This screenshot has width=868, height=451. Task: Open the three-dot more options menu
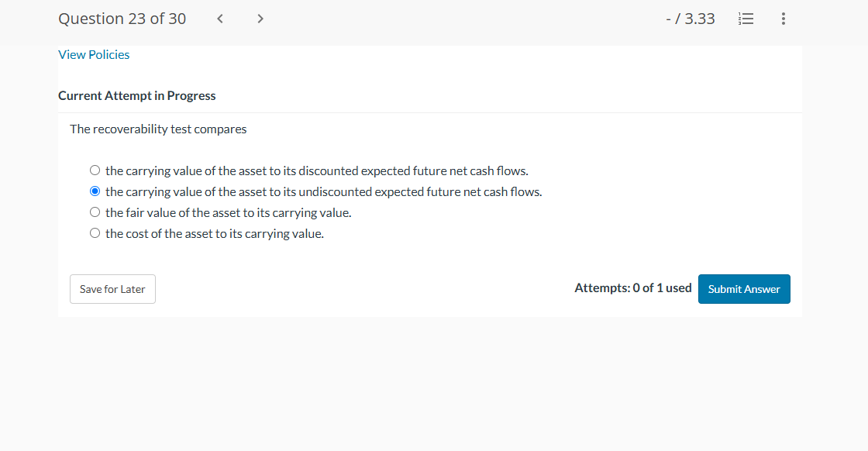coord(784,19)
